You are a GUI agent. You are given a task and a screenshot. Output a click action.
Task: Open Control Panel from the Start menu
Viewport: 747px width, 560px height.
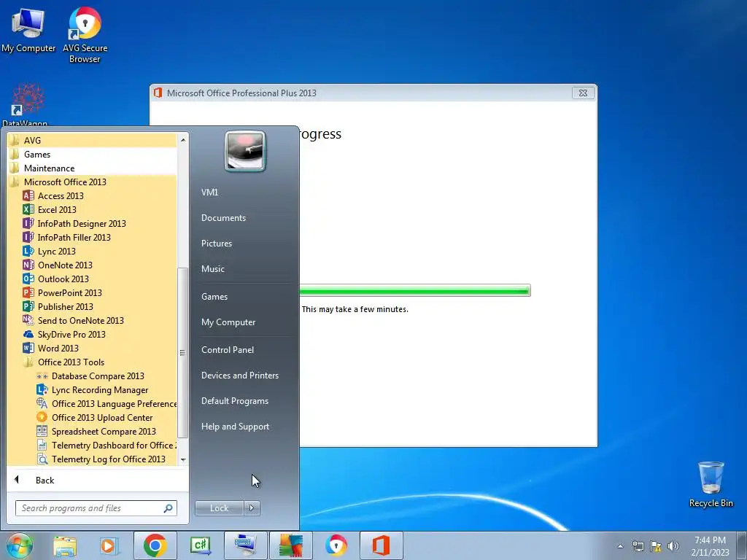pyautogui.click(x=228, y=350)
